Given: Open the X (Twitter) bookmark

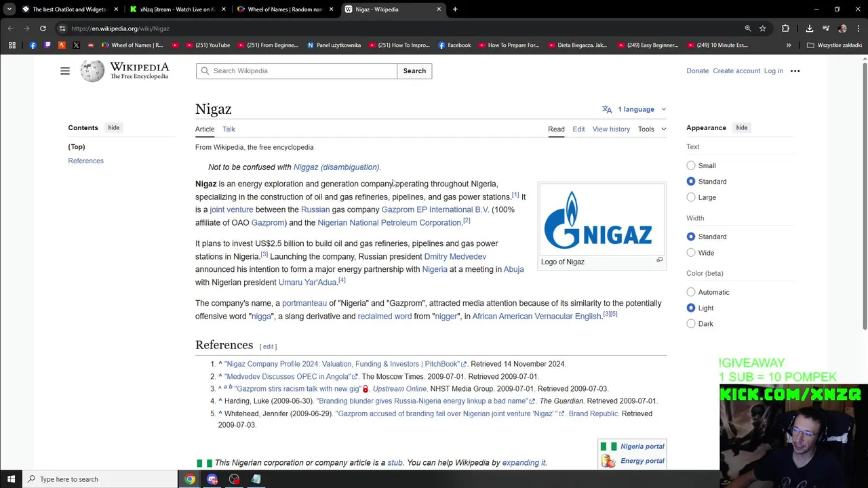Looking at the screenshot, I should 76,45.
